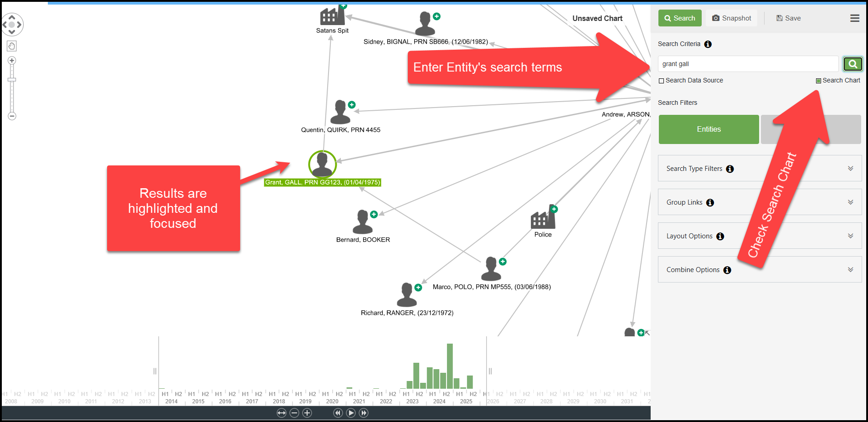The height and width of the screenshot is (422, 868).
Task: Click the zoom in plus icon on left
Action: [x=12, y=61]
